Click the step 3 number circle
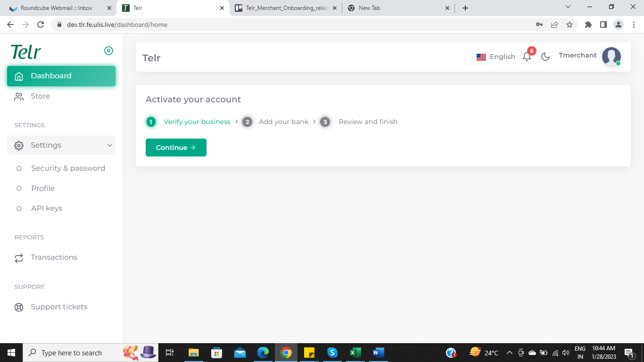 [x=325, y=122]
